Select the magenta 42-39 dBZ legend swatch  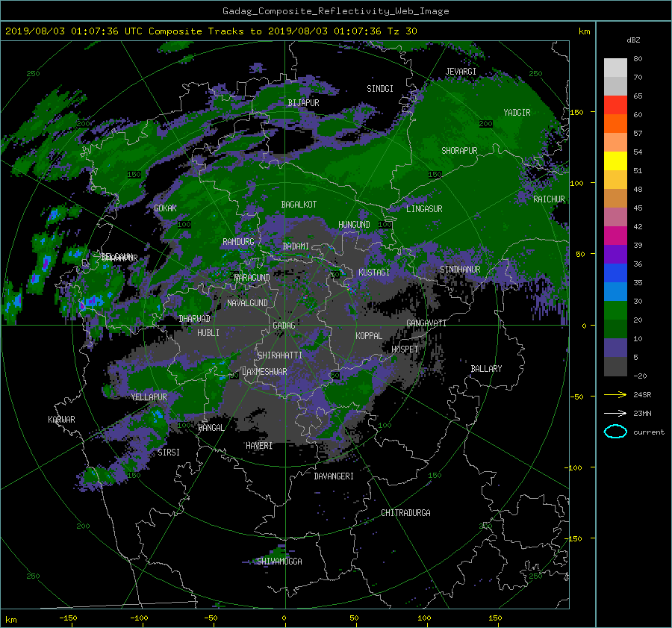(615, 235)
